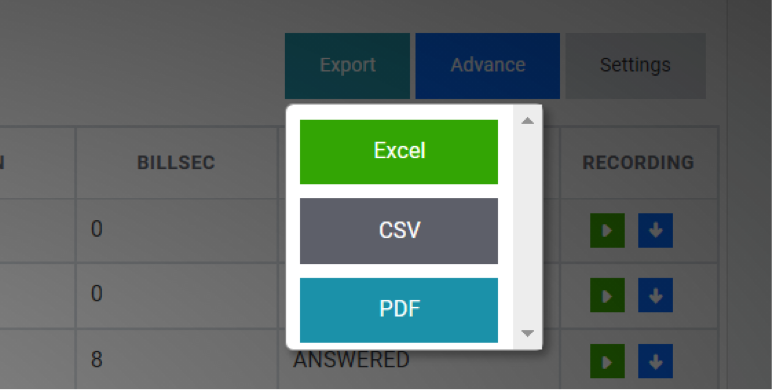Select the first row's BILLSEC 0 cell
Image resolution: width=772 pixels, height=390 pixels.
point(176,230)
